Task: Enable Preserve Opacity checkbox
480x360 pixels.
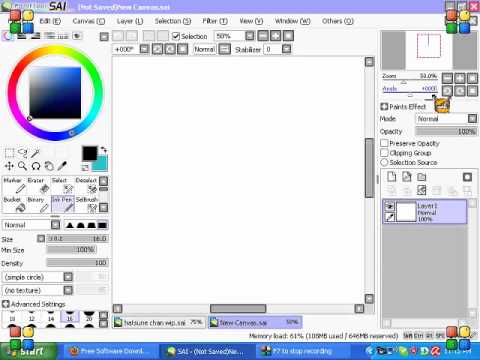Action: click(x=384, y=143)
